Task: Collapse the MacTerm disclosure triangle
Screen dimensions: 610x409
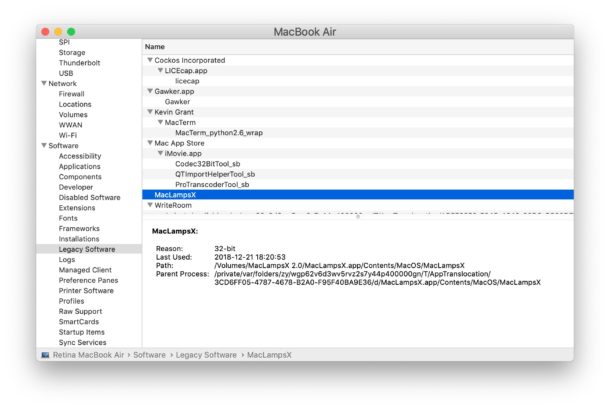Action: coord(160,122)
